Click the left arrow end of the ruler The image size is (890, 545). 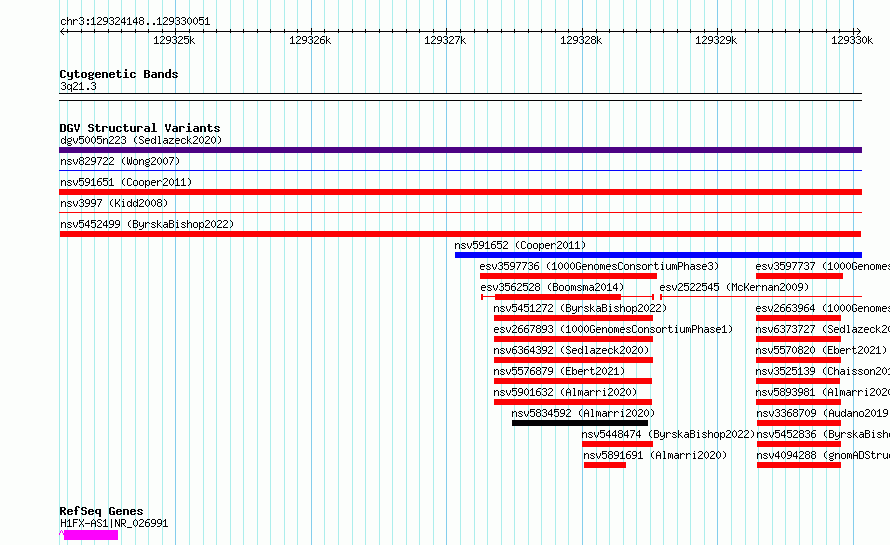(x=62, y=31)
